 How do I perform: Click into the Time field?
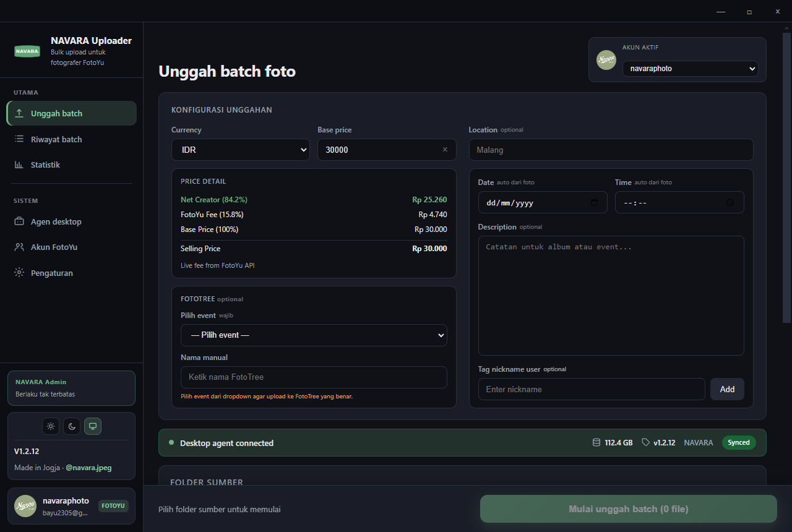[x=679, y=202]
